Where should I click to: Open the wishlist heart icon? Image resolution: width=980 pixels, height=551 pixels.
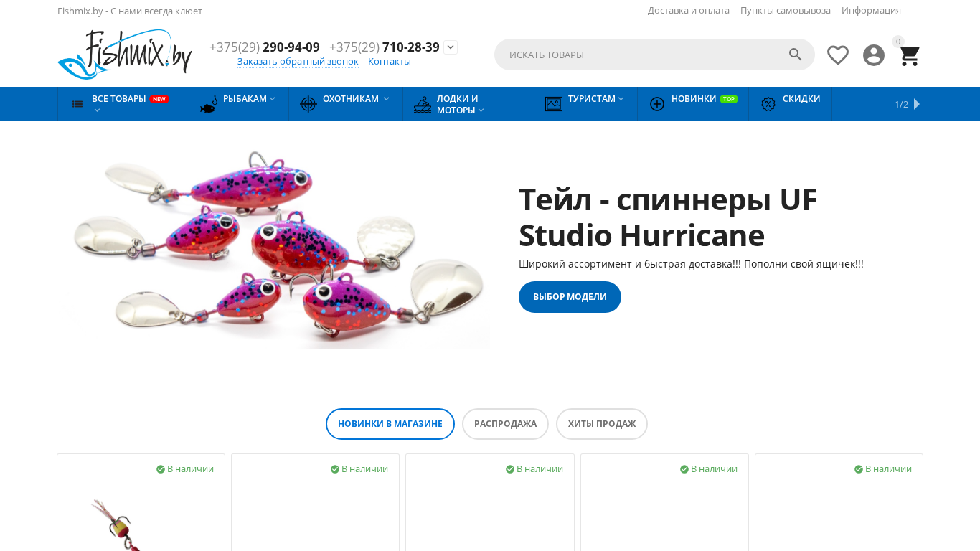838,55
